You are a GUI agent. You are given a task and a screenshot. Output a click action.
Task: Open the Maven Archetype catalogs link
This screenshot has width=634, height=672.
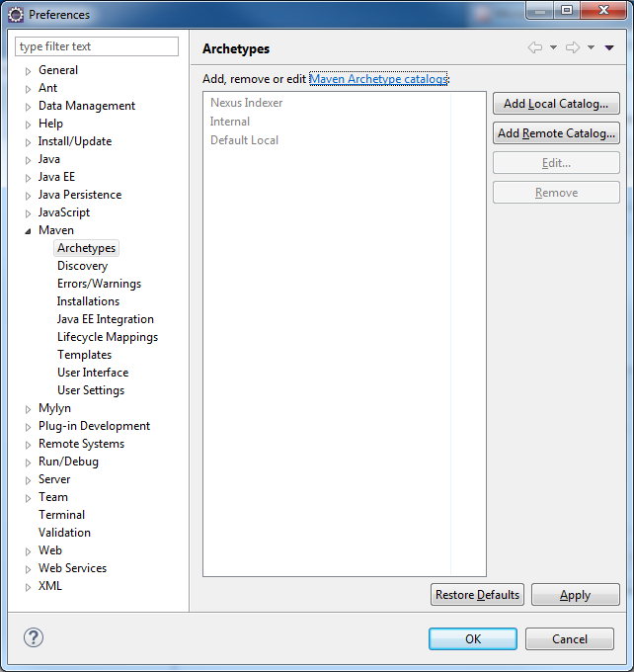378,79
